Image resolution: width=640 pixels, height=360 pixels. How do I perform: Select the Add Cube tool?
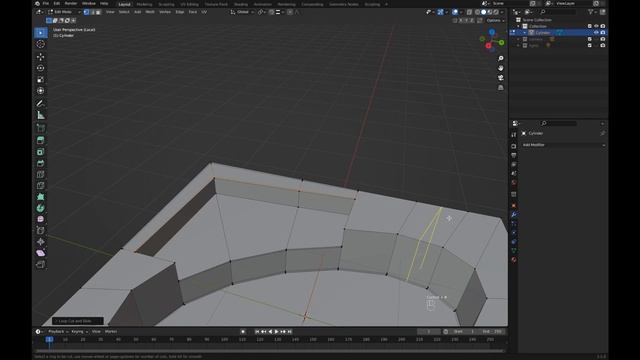pyautogui.click(x=40, y=128)
